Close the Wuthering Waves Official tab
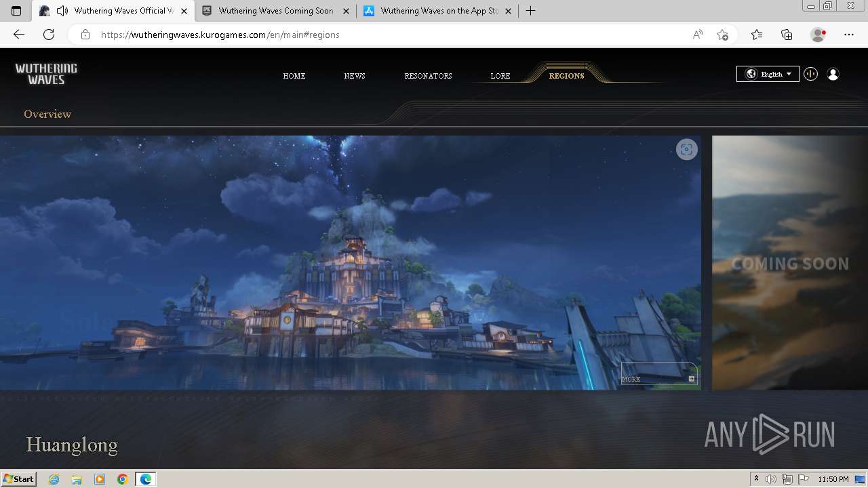The image size is (868, 488). [x=184, y=11]
